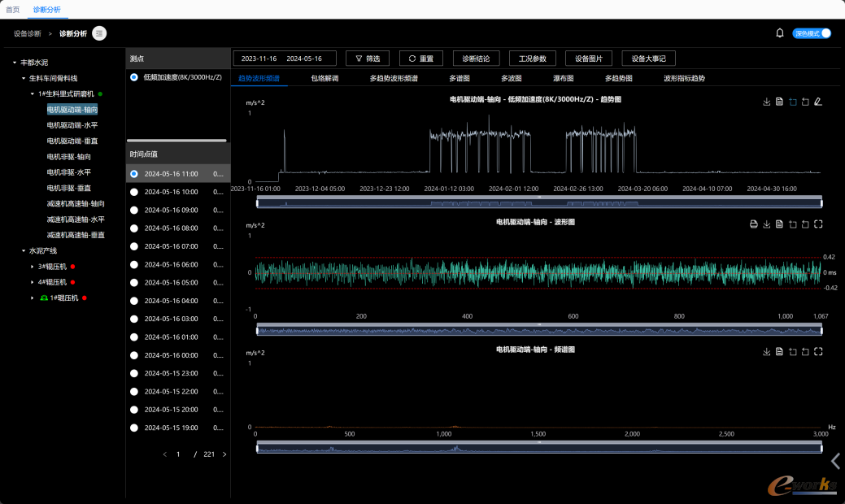Click the trend chart time range slider
Screen dimensions: 845x504
(539, 202)
